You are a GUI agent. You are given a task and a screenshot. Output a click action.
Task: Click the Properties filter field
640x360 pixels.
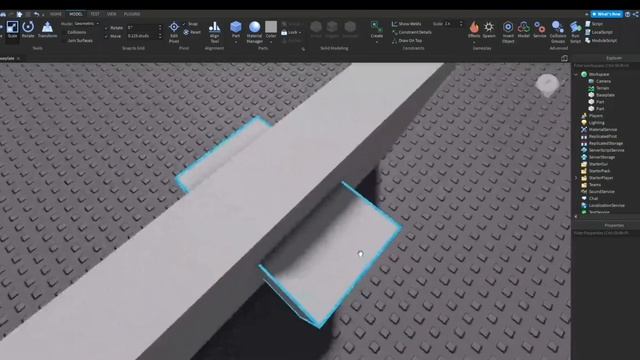(606, 233)
